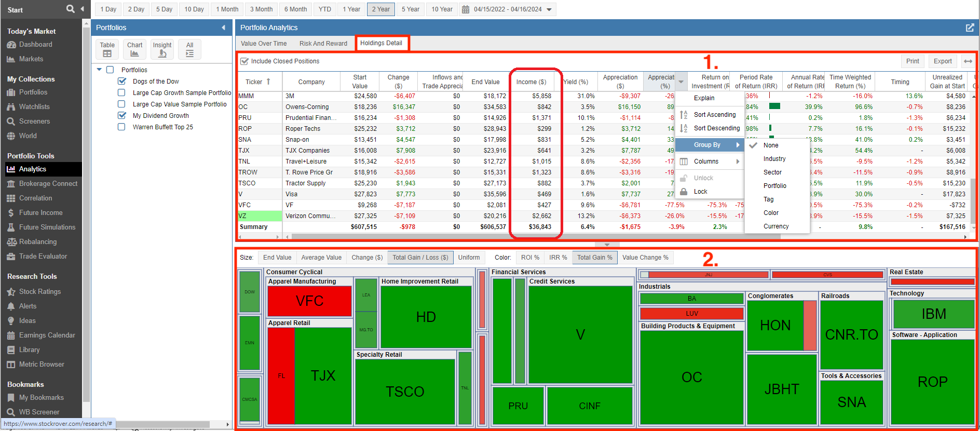Open Trade Evaluator tool
This screenshot has height=431, width=980.
tap(43, 257)
